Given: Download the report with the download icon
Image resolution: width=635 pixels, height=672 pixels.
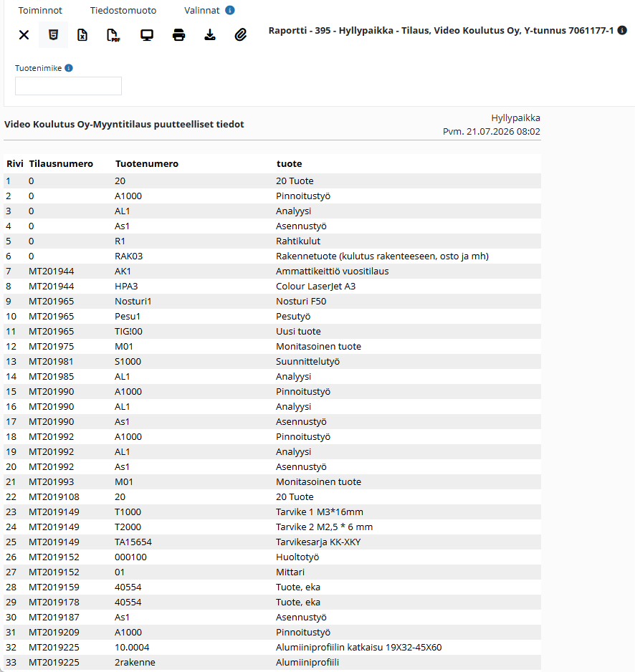Looking at the screenshot, I should coord(210,34).
